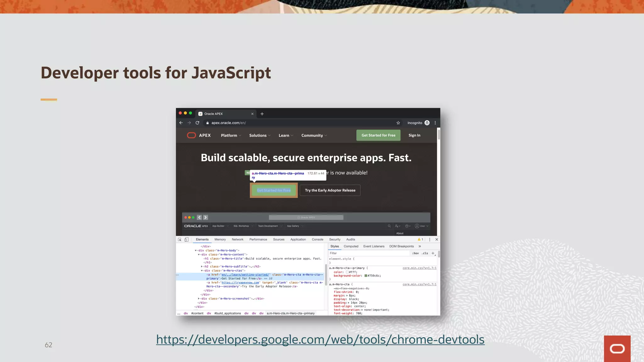
Task: Open the Learn navigation dropdown
Action: coord(286,135)
